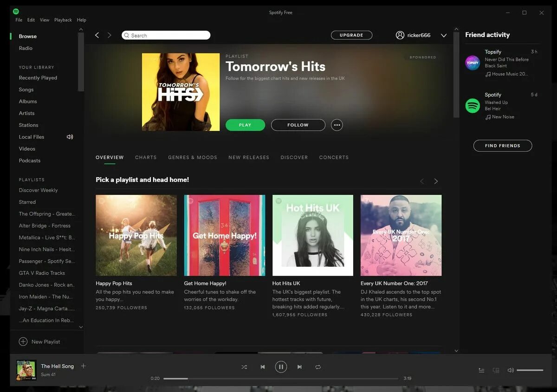Open Radio in the sidebar
Image resolution: width=557 pixels, height=392 pixels.
26,48
